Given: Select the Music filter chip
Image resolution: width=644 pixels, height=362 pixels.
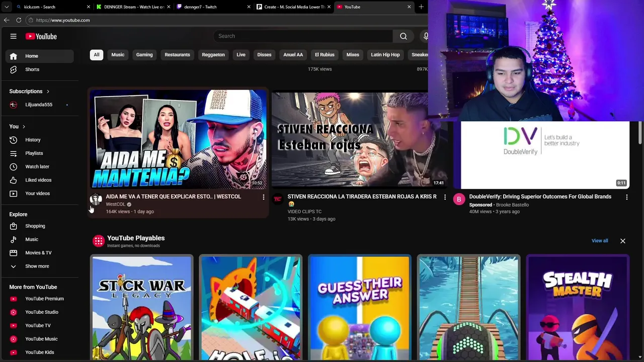Looking at the screenshot, I should coord(118,55).
